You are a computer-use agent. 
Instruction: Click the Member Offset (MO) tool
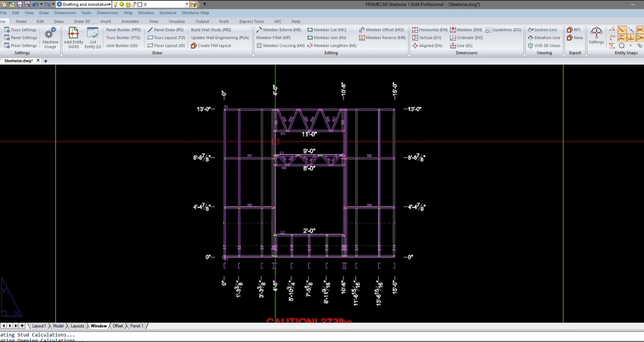[x=381, y=30]
